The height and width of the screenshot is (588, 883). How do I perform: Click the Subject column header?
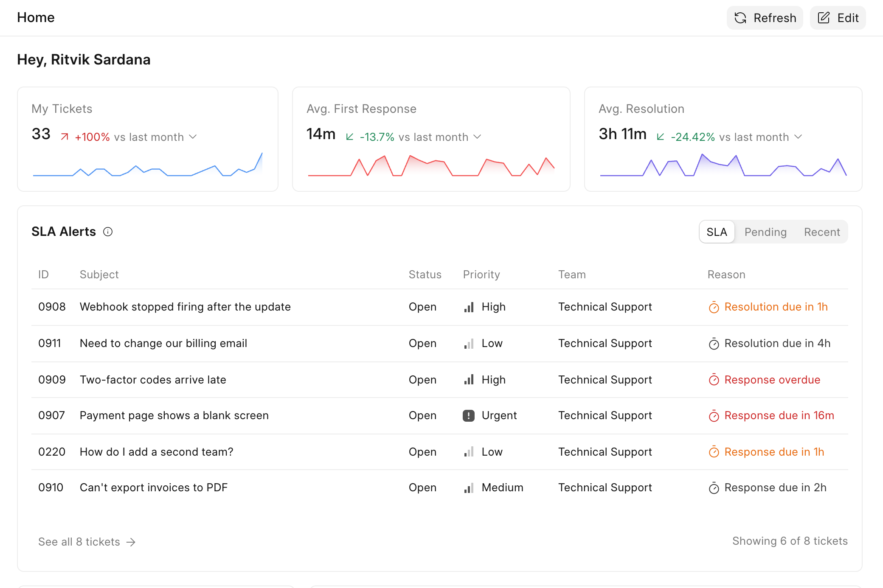99,274
